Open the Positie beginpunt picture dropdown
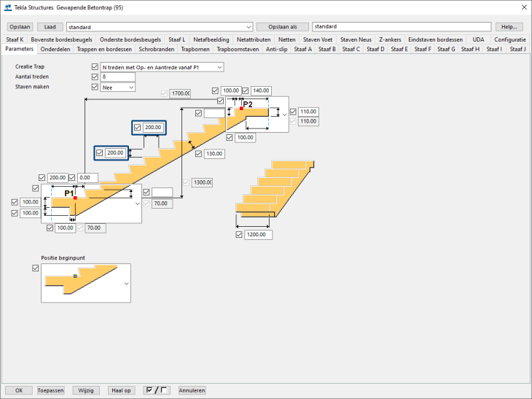This screenshot has height=399, width=532. 127,283
